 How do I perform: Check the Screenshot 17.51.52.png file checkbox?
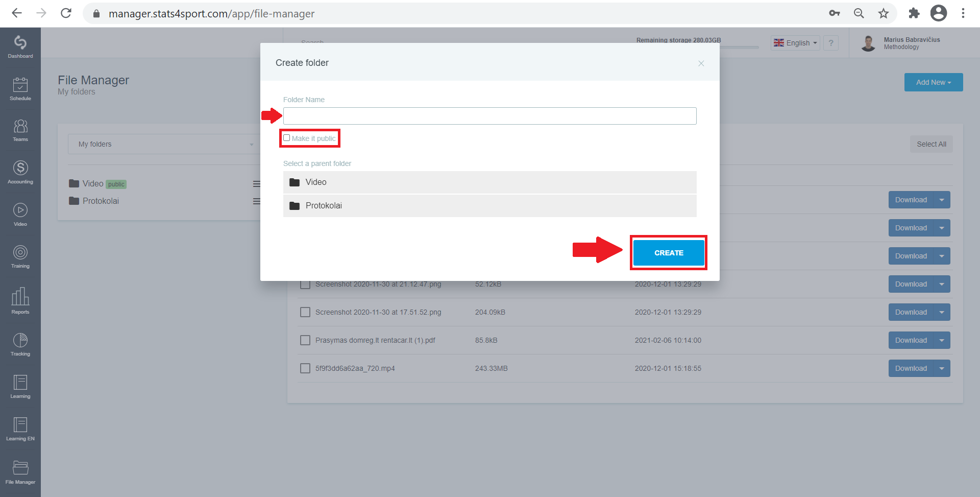pyautogui.click(x=305, y=312)
